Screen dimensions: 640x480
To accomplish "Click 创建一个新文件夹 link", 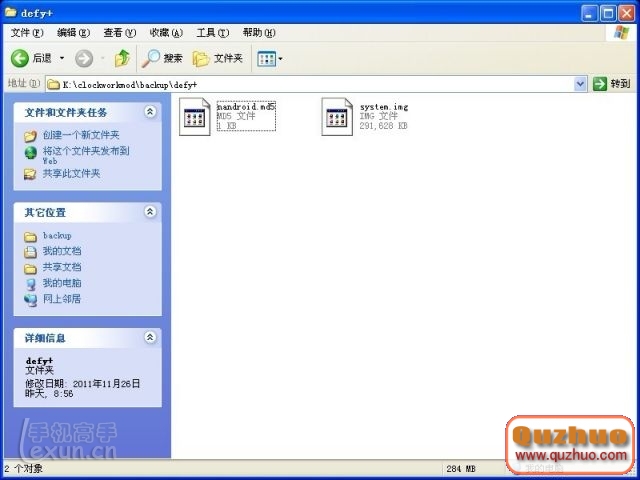I will pos(81,135).
